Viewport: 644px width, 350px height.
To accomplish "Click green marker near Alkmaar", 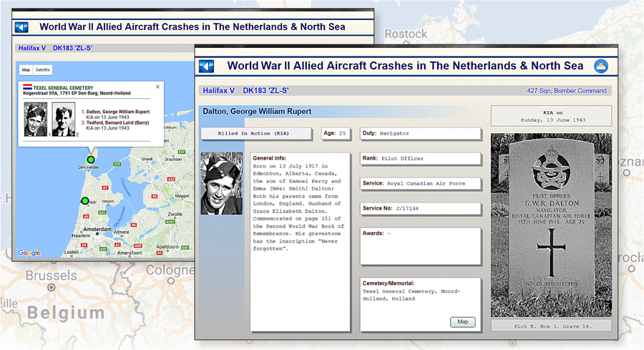I will point(84,201).
